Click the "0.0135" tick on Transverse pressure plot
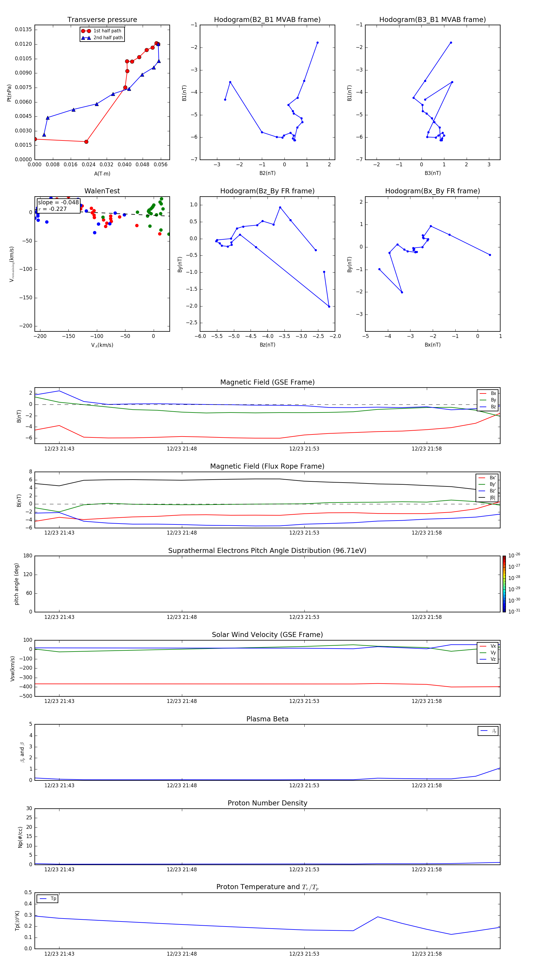 23,30
